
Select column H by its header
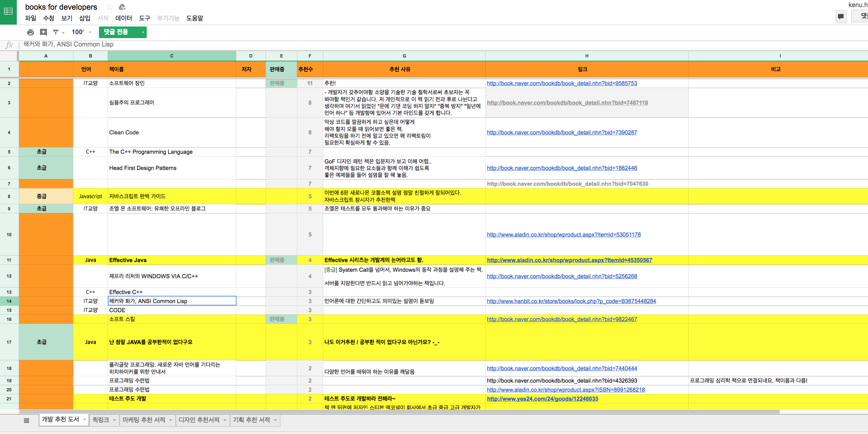click(587, 56)
